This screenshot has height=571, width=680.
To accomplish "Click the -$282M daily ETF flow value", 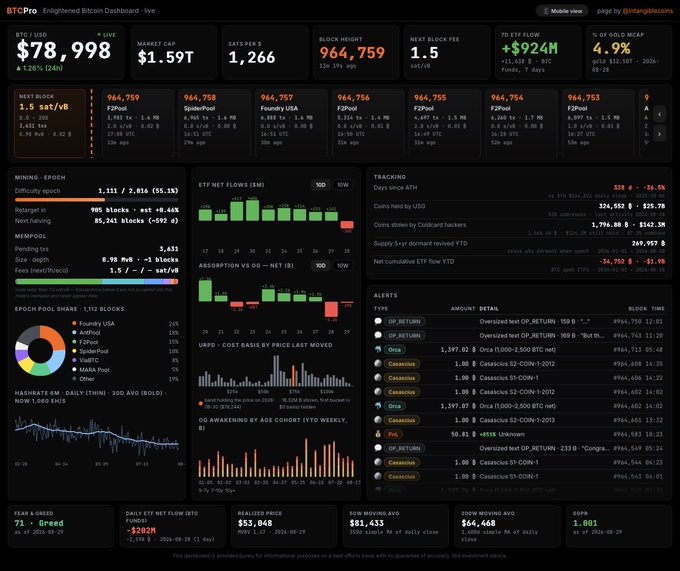I will tap(141, 530).
